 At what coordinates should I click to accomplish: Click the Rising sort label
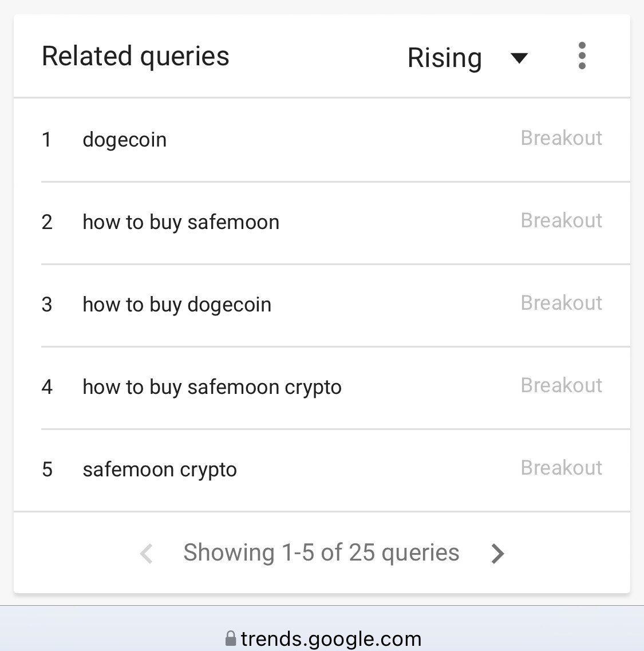(x=445, y=58)
